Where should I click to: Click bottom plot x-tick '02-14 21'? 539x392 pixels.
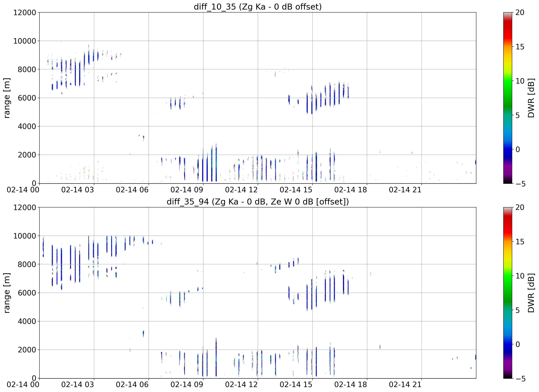coord(405,385)
